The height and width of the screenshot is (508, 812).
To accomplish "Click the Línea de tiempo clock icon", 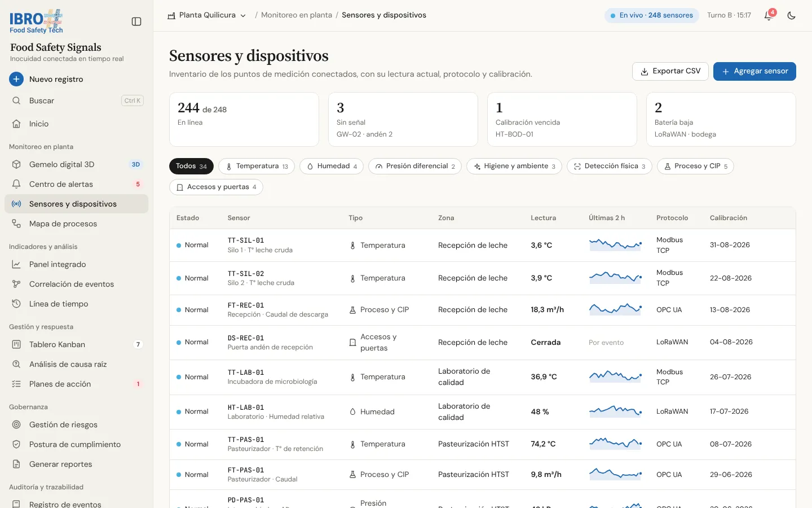I will coord(16,304).
